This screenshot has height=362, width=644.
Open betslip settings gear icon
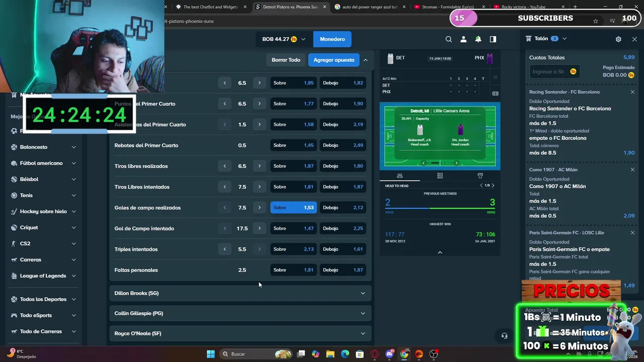pos(618,39)
